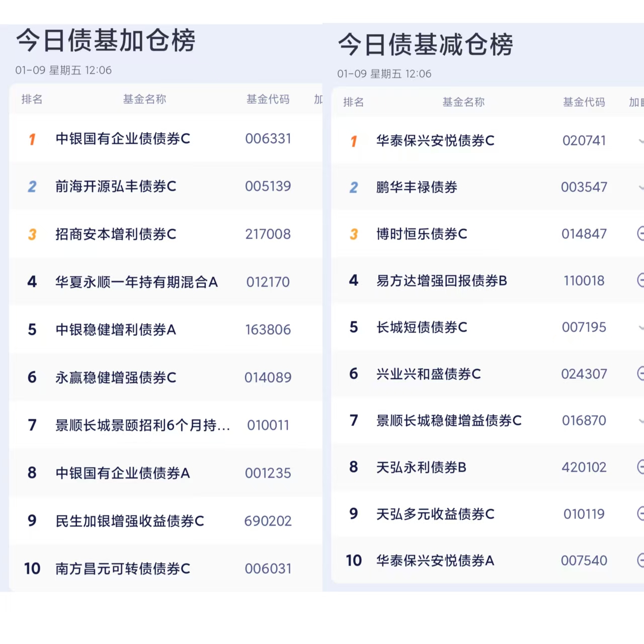644x644 pixels.
Task: Tap the add icon beside 兴业兴和盛债券C
Action: coord(640,373)
